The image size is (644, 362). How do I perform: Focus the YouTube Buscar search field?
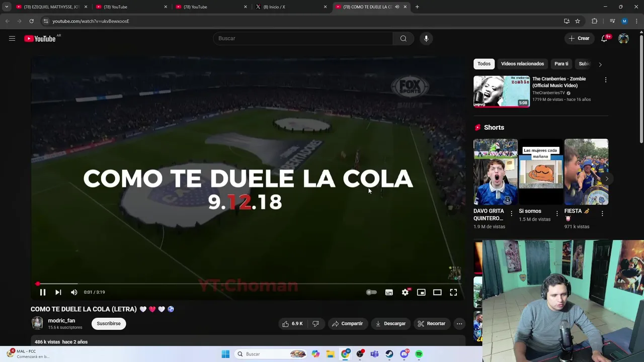pos(303,38)
